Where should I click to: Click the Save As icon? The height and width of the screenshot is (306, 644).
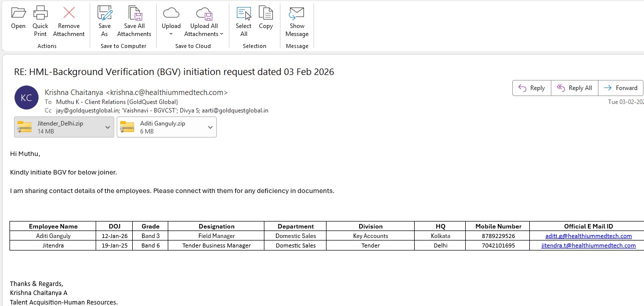point(104,13)
